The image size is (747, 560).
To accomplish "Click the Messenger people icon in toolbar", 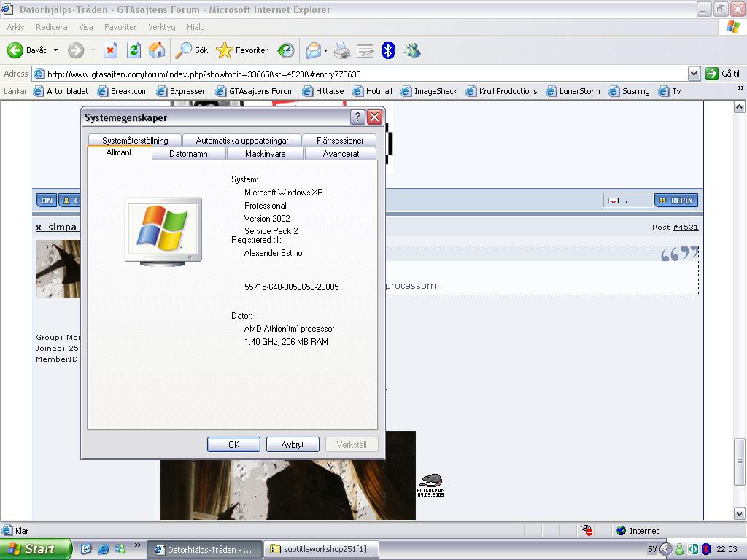I will point(412,50).
